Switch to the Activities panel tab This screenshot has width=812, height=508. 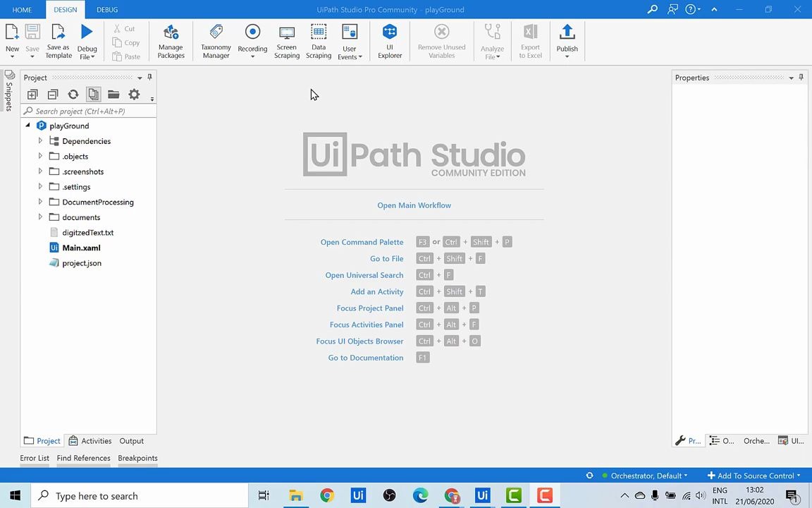96,440
